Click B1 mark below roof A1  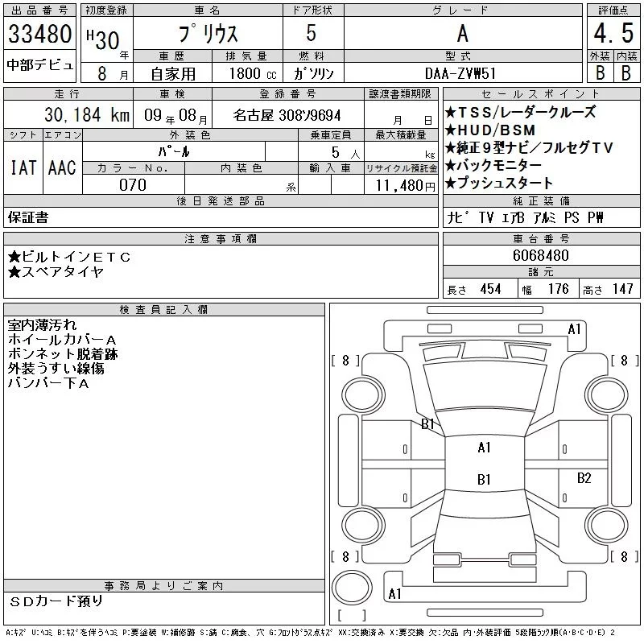(x=485, y=479)
